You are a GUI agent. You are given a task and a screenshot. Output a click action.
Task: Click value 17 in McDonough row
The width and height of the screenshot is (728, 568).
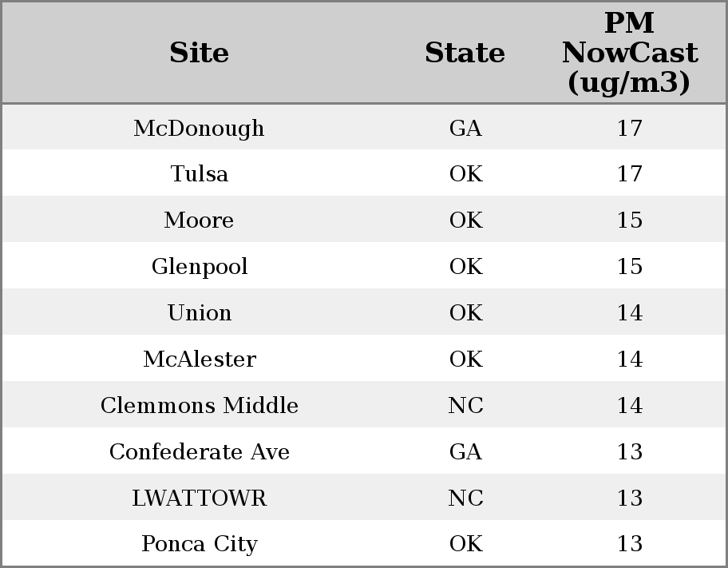[630, 129]
